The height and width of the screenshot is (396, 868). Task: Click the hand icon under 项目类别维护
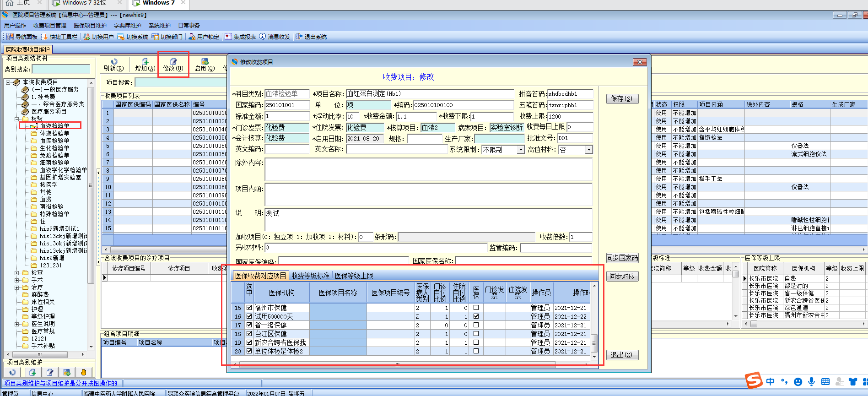click(83, 372)
